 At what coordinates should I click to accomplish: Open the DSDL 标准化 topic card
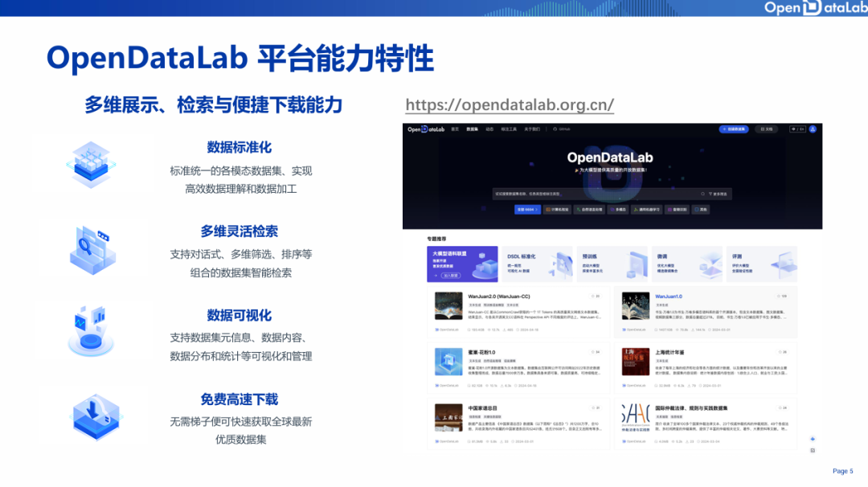click(x=537, y=264)
